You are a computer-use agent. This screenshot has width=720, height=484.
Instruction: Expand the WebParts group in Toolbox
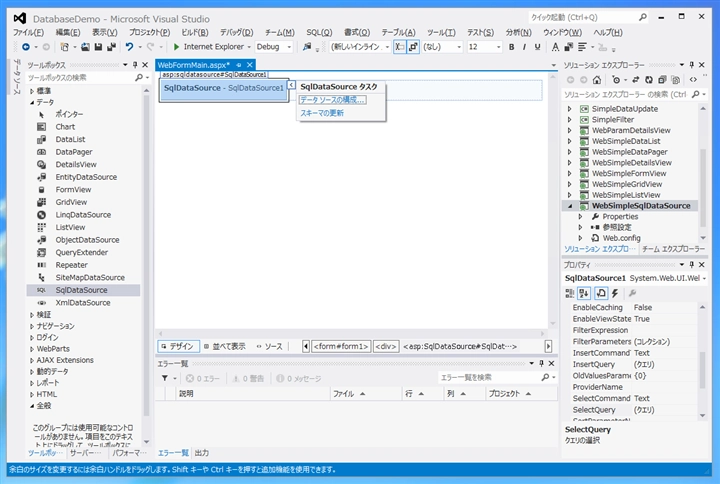32,349
